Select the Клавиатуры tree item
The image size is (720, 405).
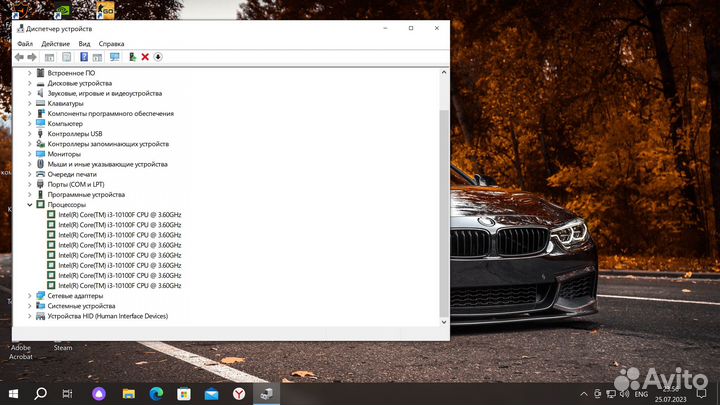(65, 103)
